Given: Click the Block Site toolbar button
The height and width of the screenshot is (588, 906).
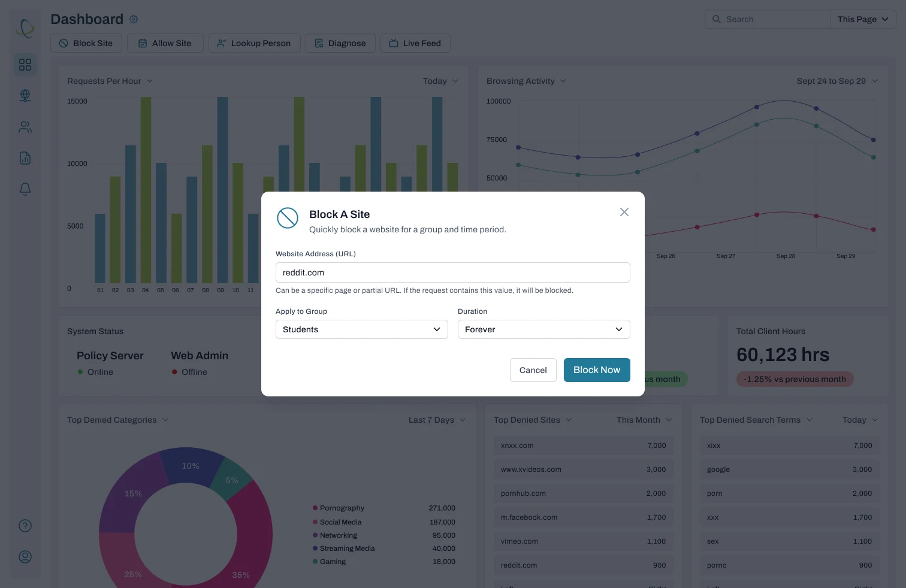Looking at the screenshot, I should pos(86,43).
